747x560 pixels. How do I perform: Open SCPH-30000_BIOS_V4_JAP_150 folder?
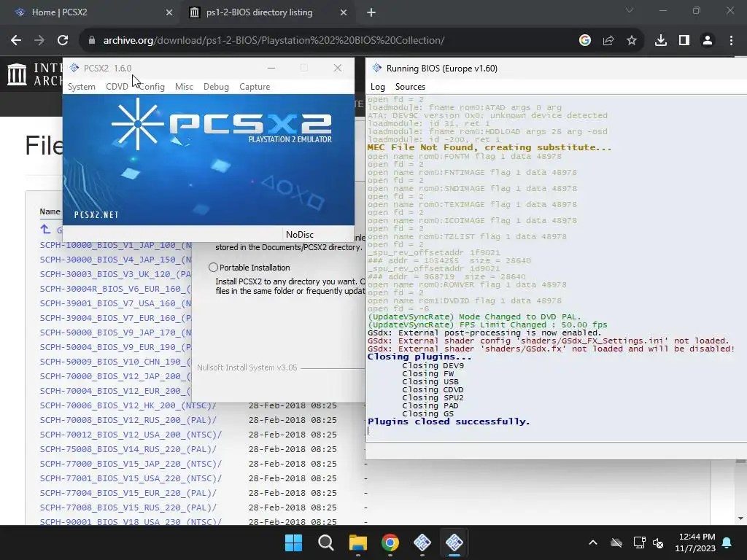pos(115,260)
